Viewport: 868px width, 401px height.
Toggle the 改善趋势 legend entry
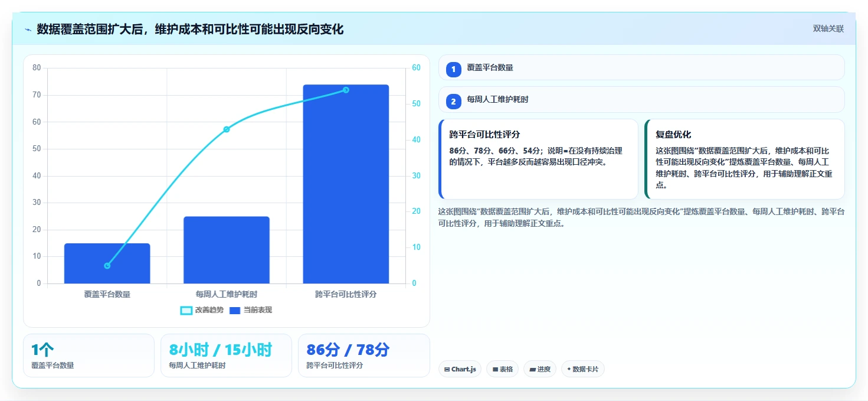[x=202, y=310]
